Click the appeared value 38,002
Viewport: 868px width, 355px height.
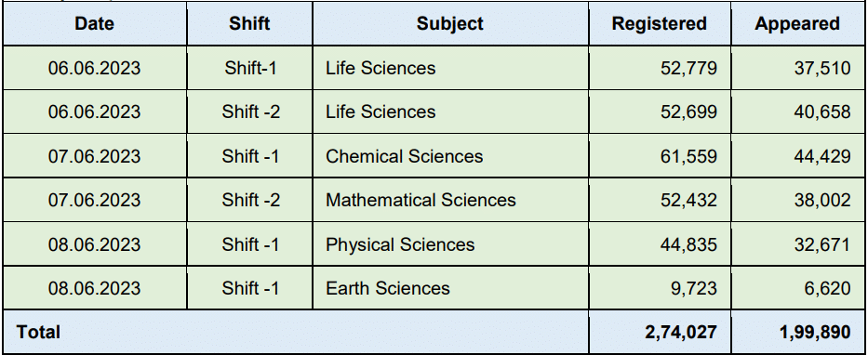(x=822, y=200)
